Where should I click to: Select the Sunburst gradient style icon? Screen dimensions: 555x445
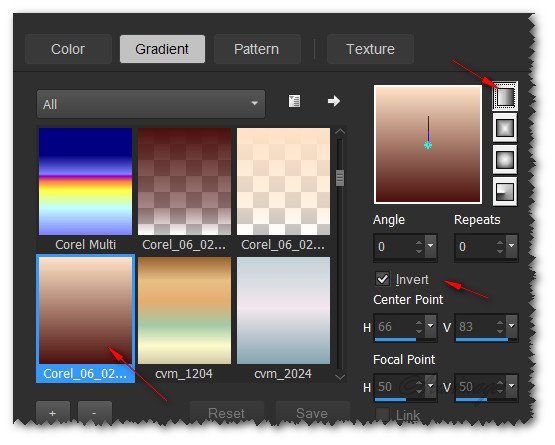[x=505, y=160]
